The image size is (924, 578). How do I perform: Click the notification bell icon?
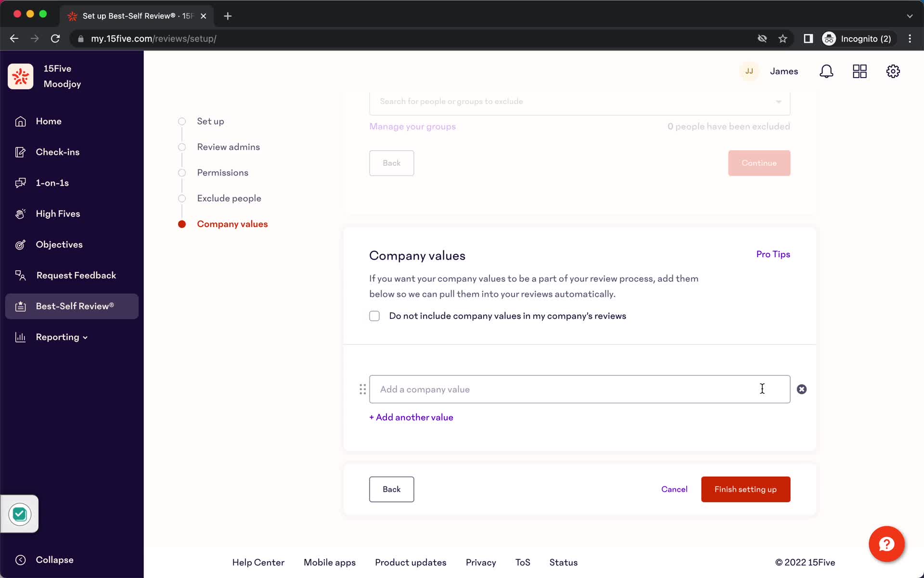(x=827, y=71)
